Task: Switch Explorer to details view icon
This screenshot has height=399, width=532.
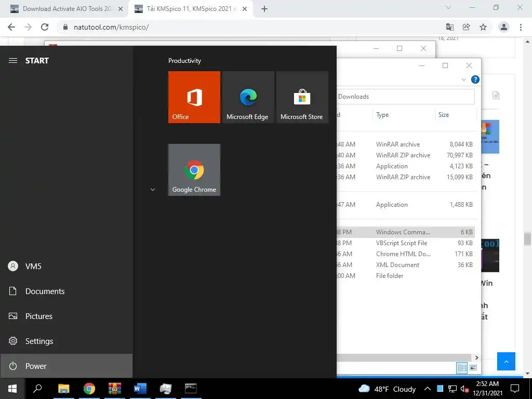Action: point(462,368)
